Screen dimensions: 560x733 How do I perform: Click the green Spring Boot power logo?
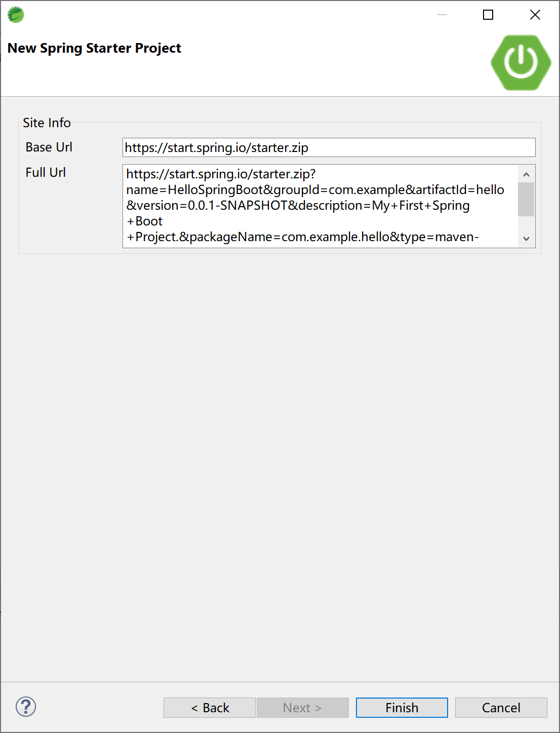coord(521,62)
